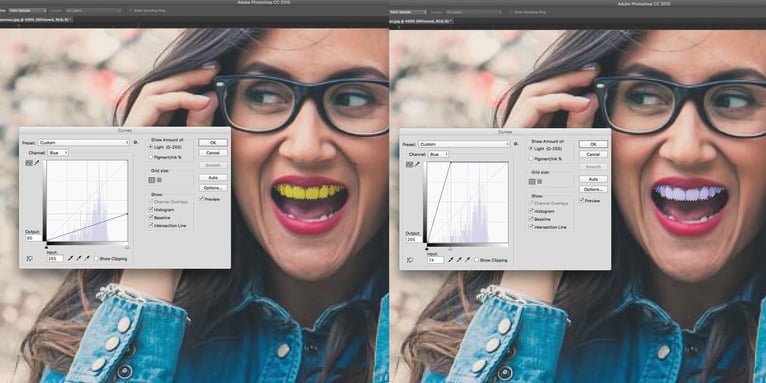Image resolution: width=766 pixels, height=383 pixels.
Task: Open preset options gear in white-teeth Curves dialog
Action: coord(516,144)
